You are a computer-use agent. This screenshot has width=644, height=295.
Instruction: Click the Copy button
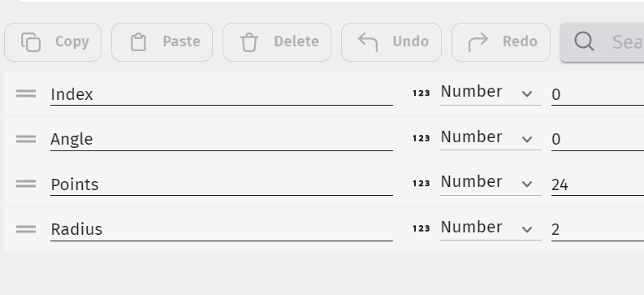[53, 42]
